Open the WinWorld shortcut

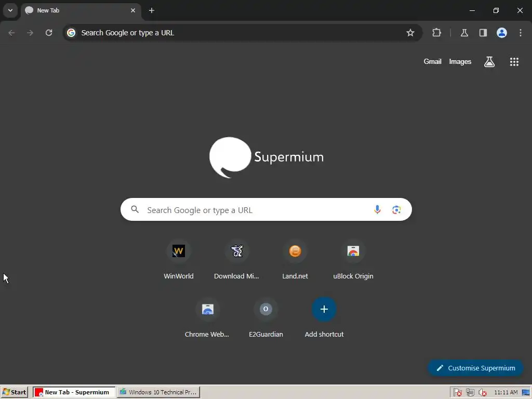[x=179, y=260]
